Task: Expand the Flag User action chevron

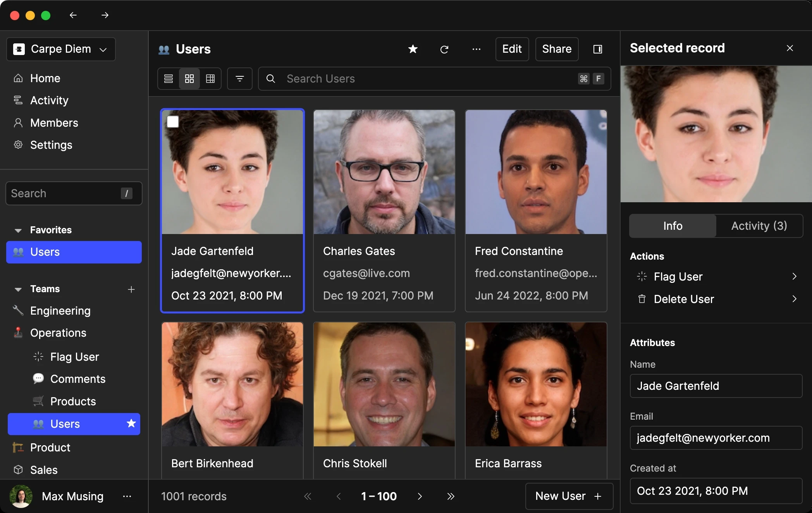Action: [794, 277]
